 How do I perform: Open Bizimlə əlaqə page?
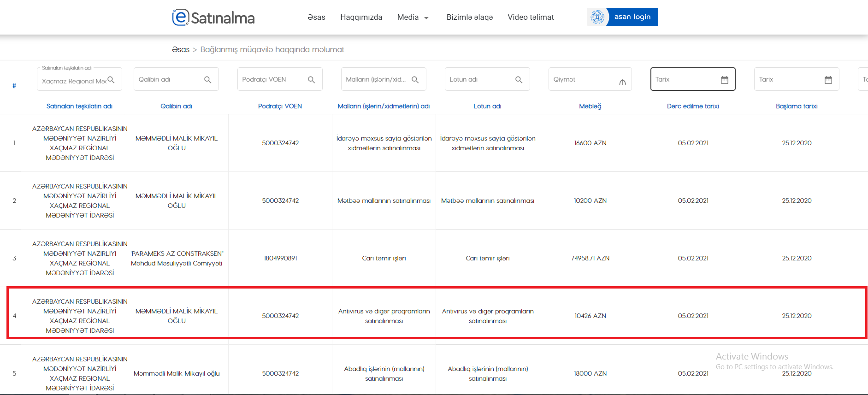469,18
